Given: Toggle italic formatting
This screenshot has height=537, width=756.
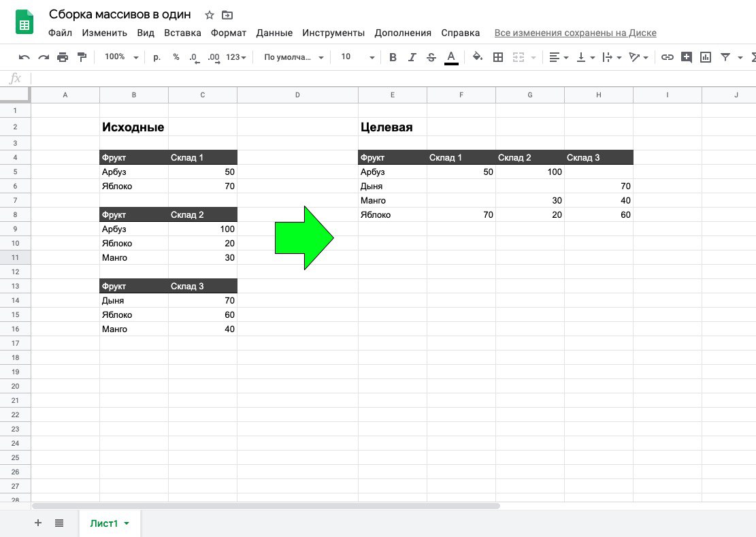Looking at the screenshot, I should [x=412, y=57].
